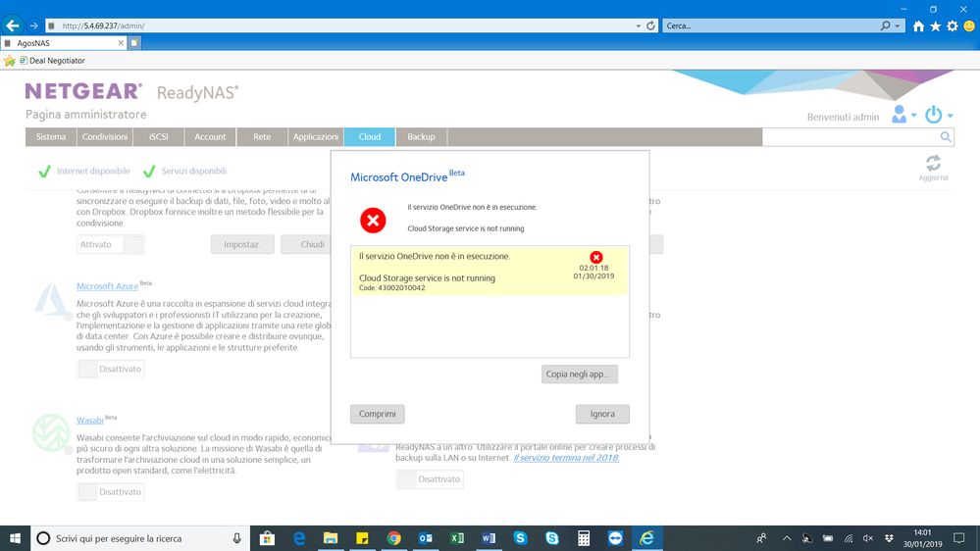980x551 pixels.
Task: Open the user account dropdown arrow
Action: [x=913, y=116]
